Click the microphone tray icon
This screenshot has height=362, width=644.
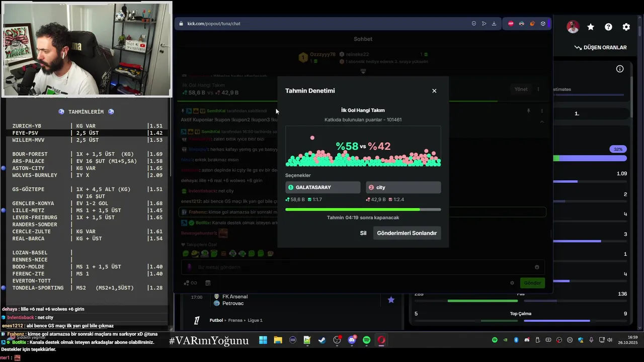point(591,340)
